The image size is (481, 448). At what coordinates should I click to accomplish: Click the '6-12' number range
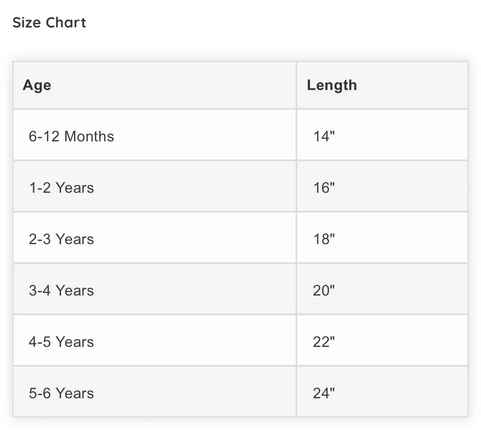[44, 136]
